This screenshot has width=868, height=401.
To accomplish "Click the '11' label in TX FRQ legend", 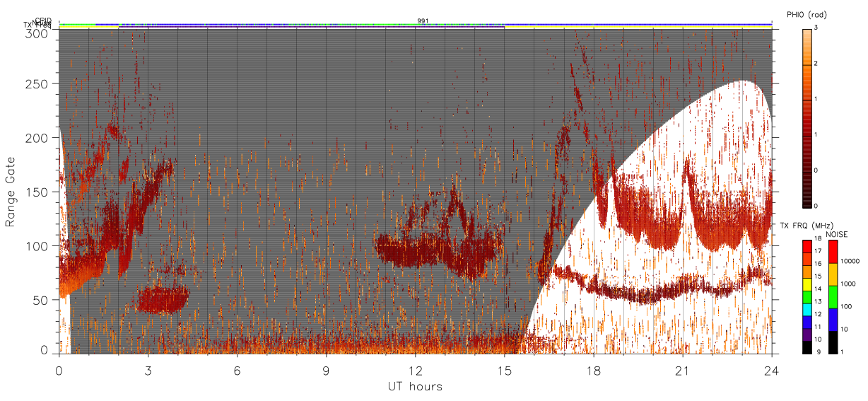I will (818, 327).
